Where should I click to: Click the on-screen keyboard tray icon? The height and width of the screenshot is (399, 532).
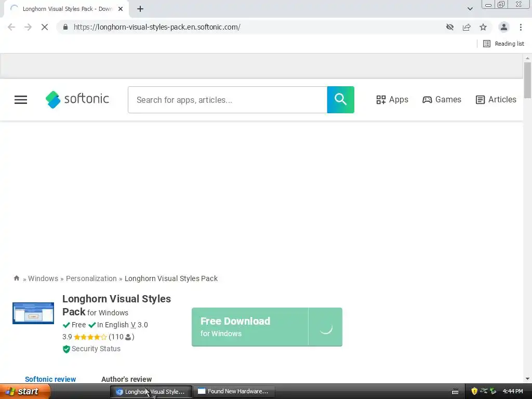click(455, 392)
